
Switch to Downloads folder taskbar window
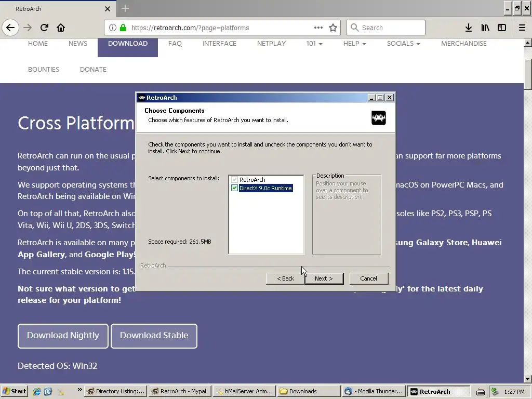click(309, 391)
